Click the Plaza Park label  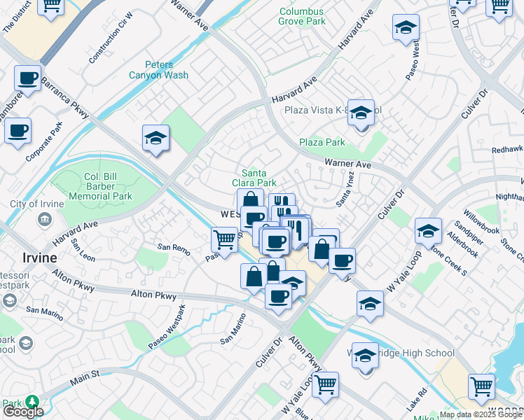pos(322,142)
